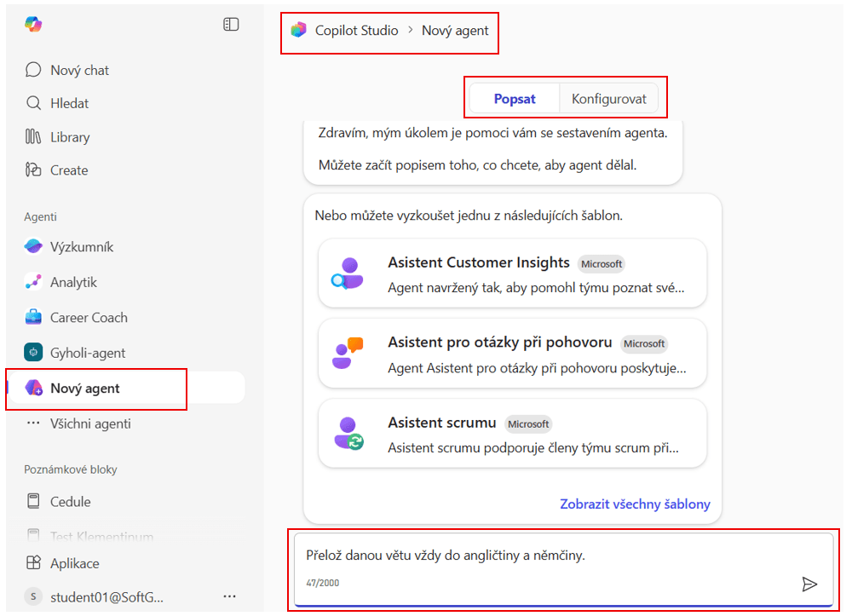Click the send arrow icon
The width and height of the screenshot is (852, 616).
809,584
